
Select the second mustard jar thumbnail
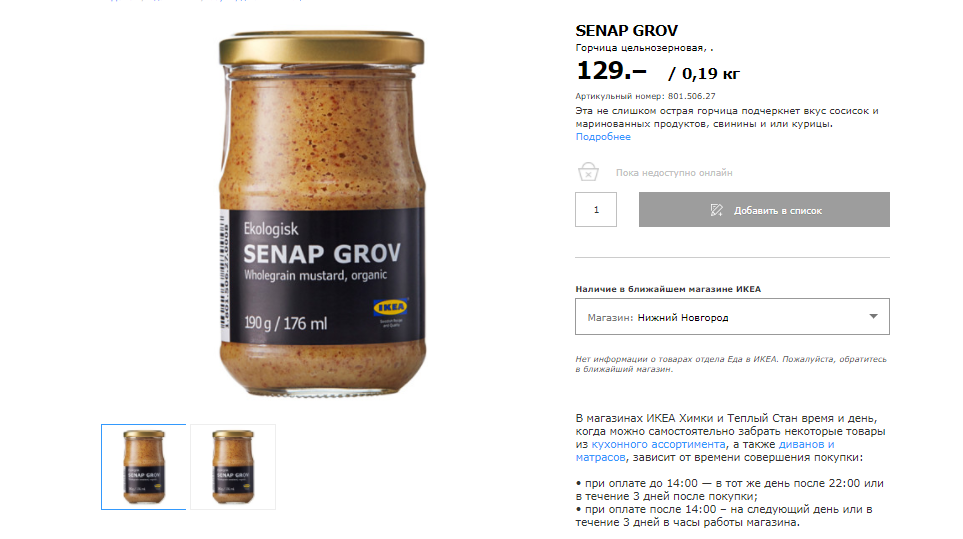[x=233, y=467]
